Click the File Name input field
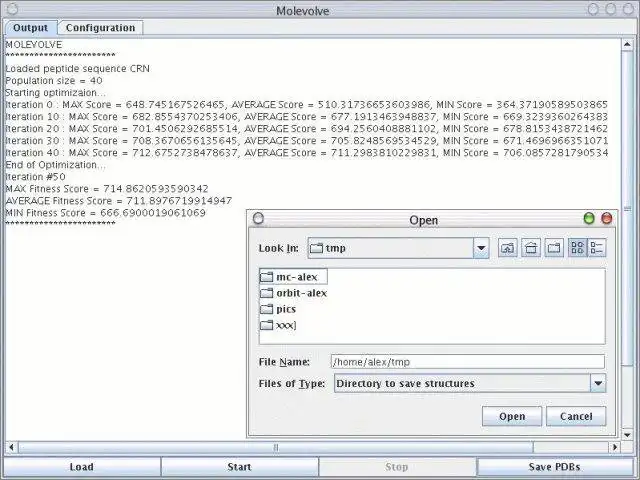 click(x=468, y=362)
